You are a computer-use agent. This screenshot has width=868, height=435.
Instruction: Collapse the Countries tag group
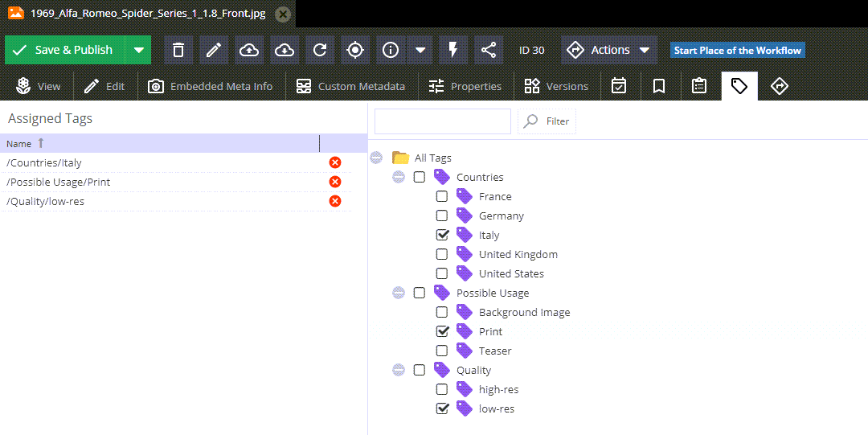pos(399,178)
